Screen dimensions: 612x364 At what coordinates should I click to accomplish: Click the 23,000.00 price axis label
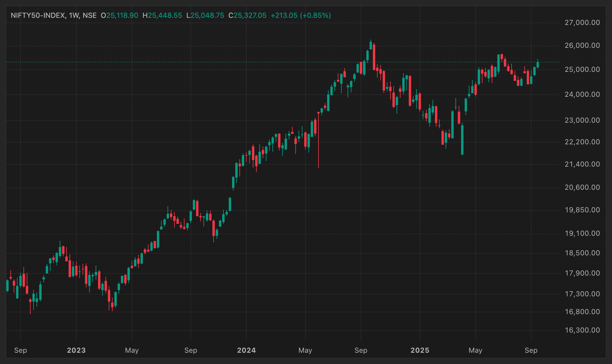click(582, 120)
